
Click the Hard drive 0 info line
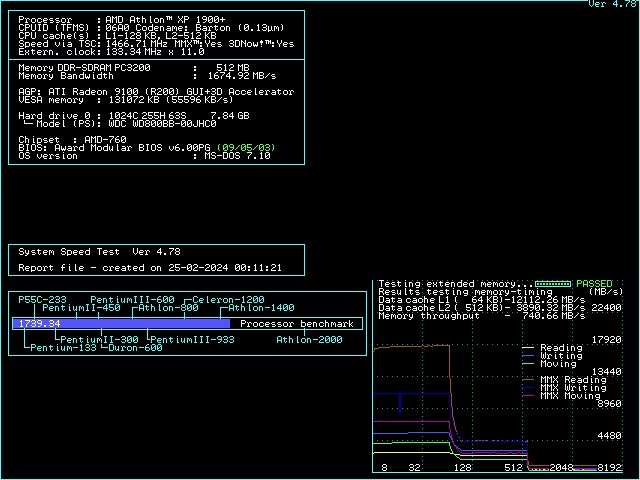pyautogui.click(x=135, y=115)
